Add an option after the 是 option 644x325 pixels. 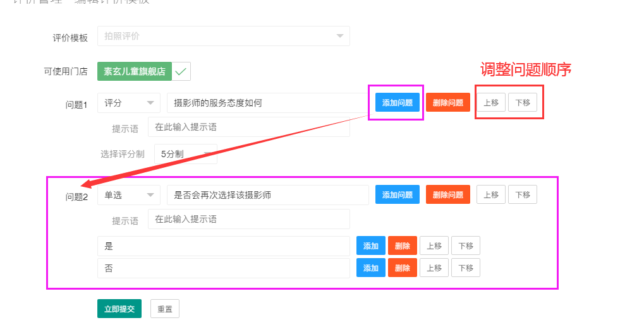[x=370, y=246]
